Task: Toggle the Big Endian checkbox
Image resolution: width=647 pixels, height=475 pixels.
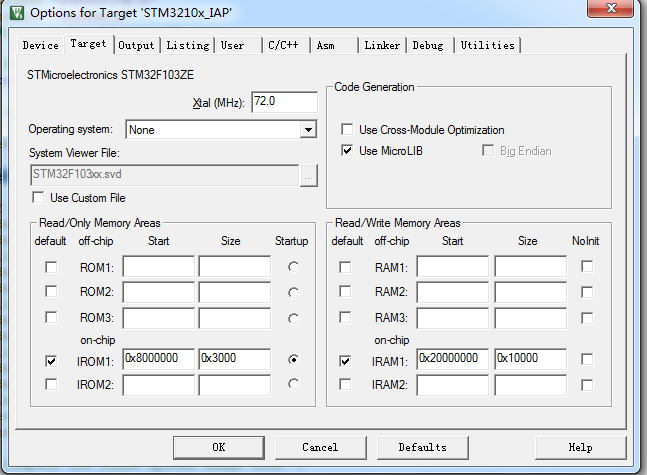Action: tap(488, 150)
